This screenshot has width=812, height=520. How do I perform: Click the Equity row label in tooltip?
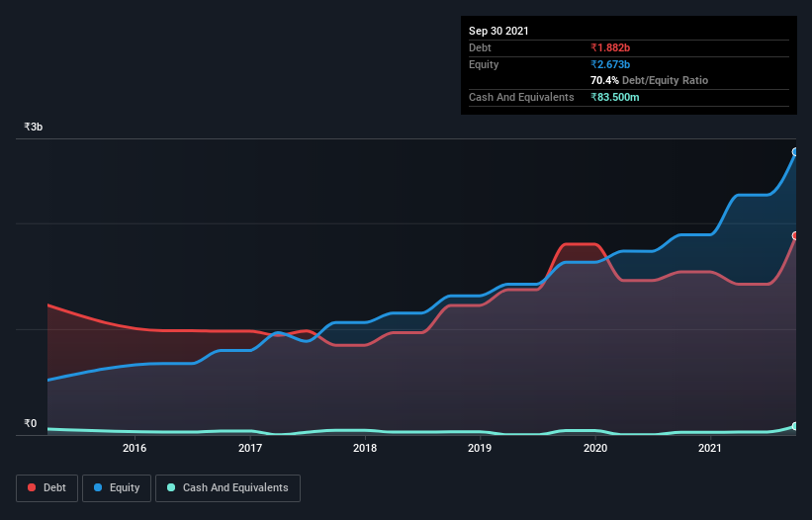click(484, 64)
